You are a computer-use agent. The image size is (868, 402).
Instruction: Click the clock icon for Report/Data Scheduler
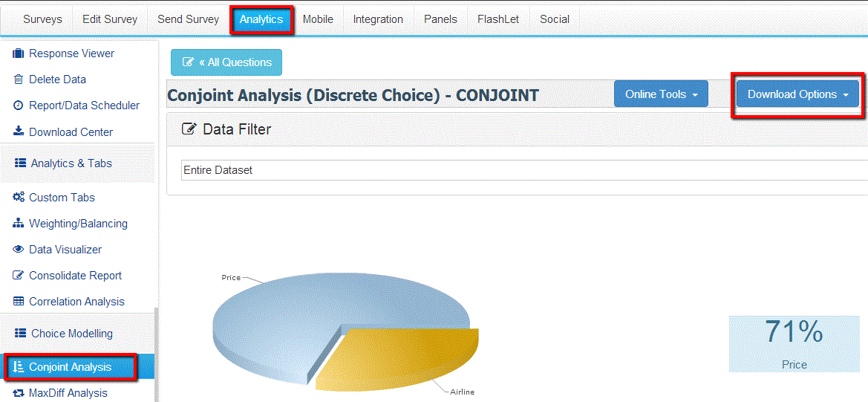click(19, 106)
